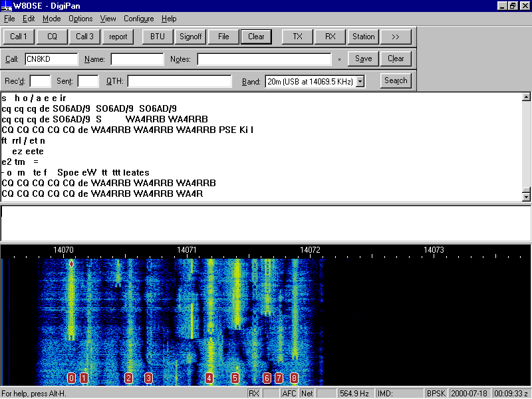Open the Mode menu
Viewport: 532px width, 399px height.
coord(51,19)
